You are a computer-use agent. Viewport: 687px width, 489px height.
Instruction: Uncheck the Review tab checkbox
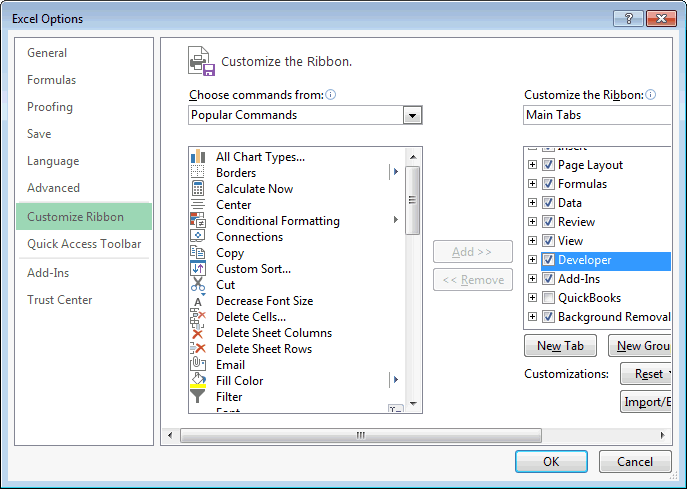point(548,222)
